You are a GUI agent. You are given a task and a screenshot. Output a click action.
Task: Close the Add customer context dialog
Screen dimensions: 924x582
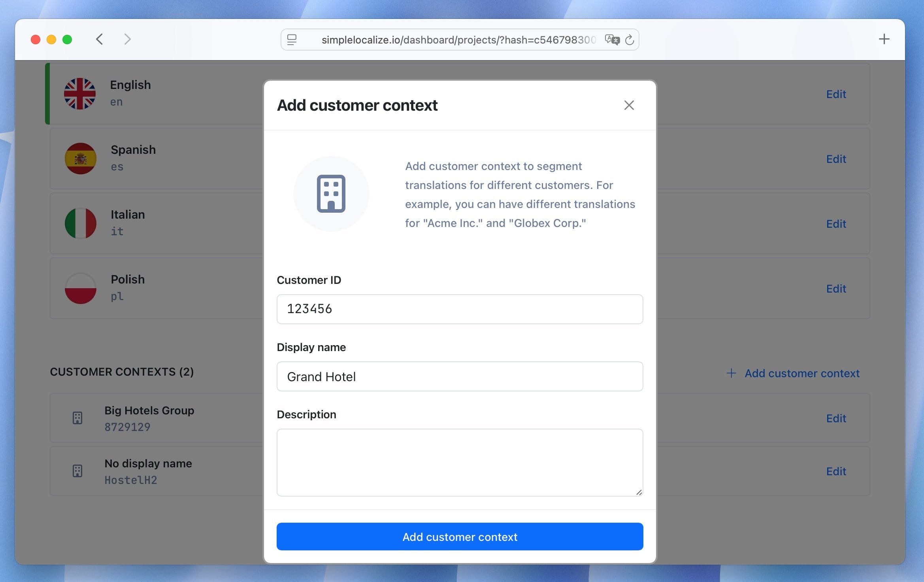(x=629, y=105)
